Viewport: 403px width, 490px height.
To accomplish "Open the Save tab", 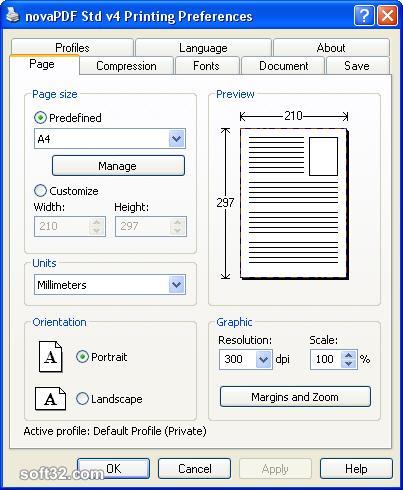I will (x=357, y=66).
